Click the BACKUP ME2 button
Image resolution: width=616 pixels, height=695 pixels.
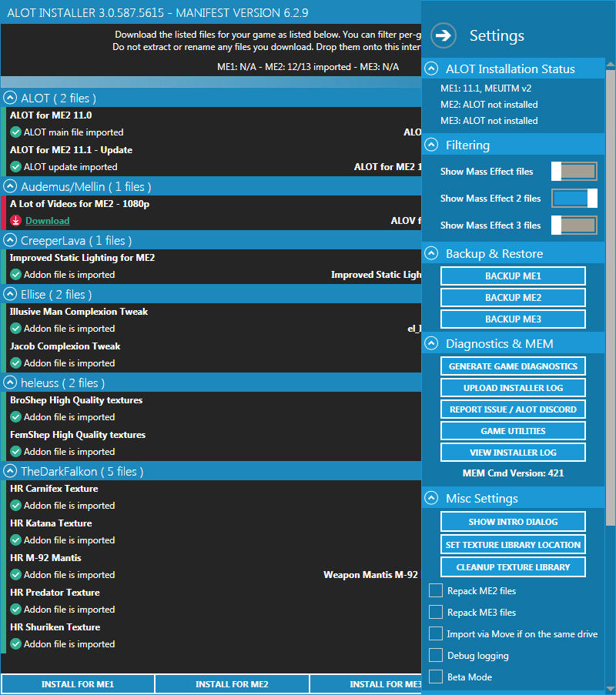[x=513, y=297]
